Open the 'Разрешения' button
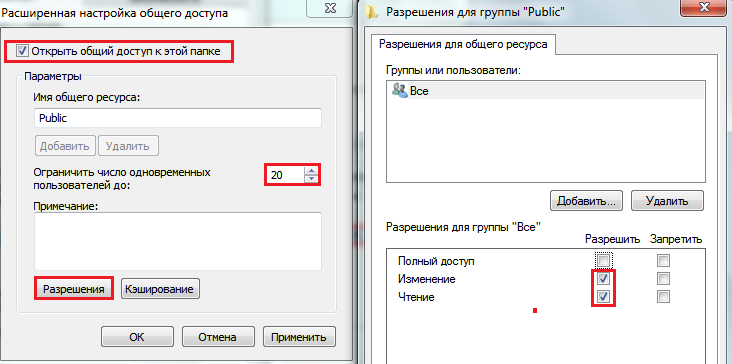The height and width of the screenshot is (364, 732). 73,289
